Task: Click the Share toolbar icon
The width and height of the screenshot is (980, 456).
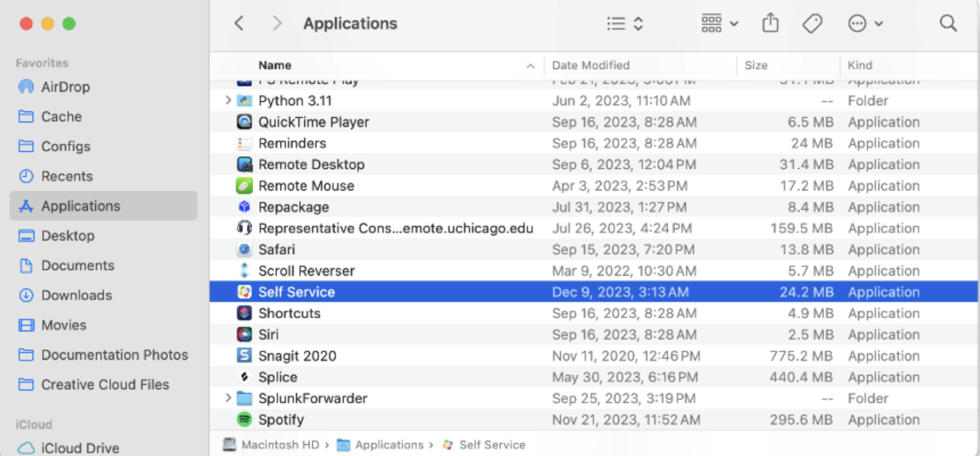Action: [770, 23]
